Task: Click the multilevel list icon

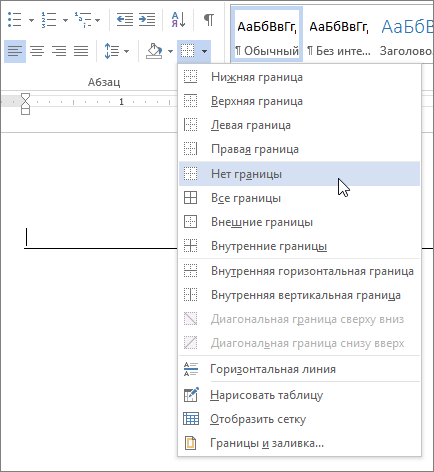Action: pos(83,20)
